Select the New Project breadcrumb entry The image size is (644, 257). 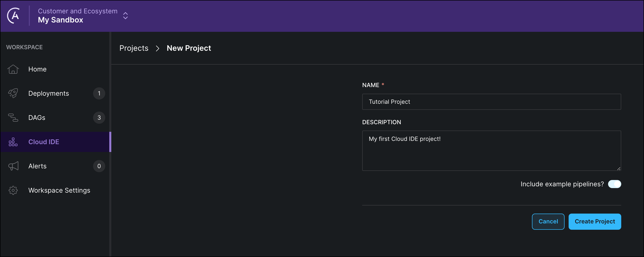(x=189, y=48)
